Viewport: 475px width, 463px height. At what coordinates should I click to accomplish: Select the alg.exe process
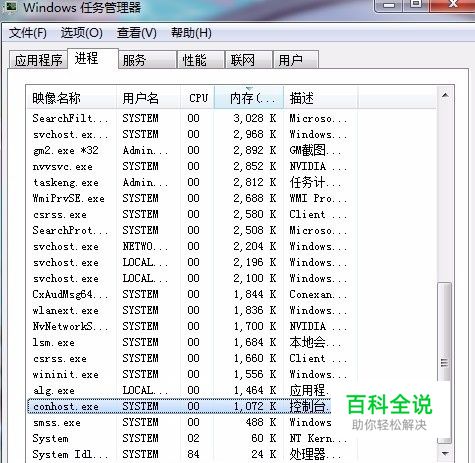[x=180, y=390]
